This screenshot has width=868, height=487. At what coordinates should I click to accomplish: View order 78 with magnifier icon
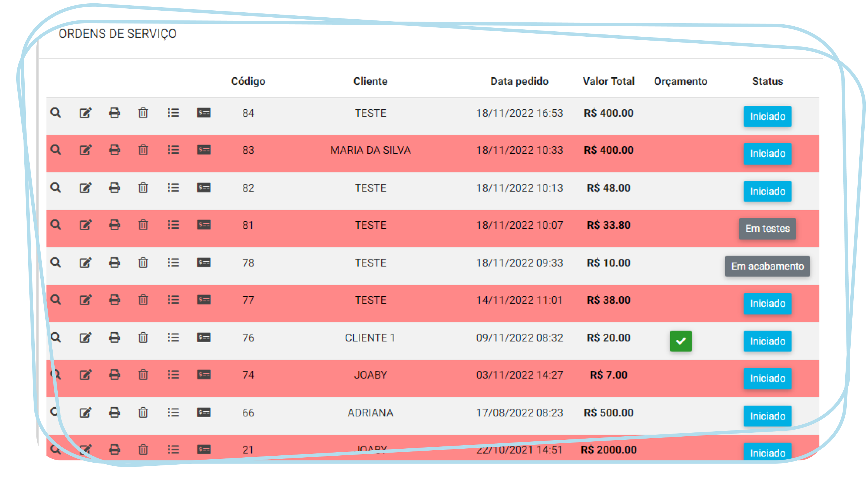click(x=56, y=263)
